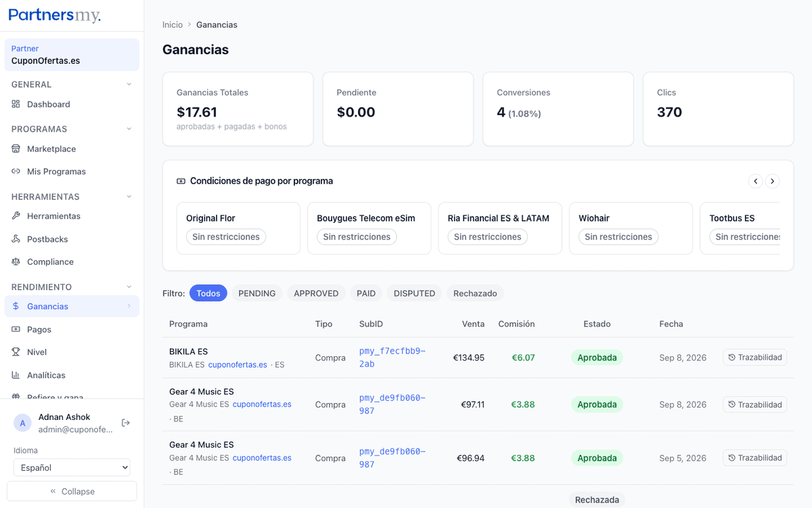
Task: Click the chevron on the Ganancias item
Action: pyautogui.click(x=129, y=306)
